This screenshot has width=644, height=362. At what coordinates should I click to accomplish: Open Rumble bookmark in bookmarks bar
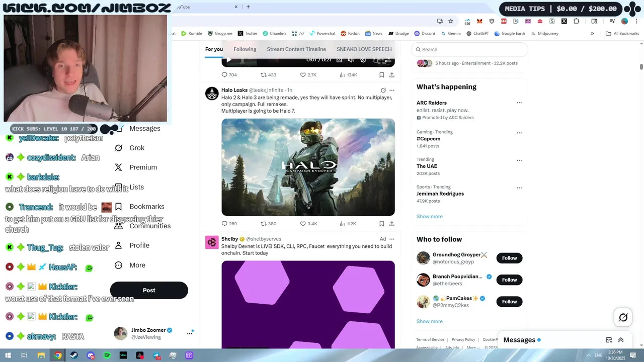coord(191,34)
